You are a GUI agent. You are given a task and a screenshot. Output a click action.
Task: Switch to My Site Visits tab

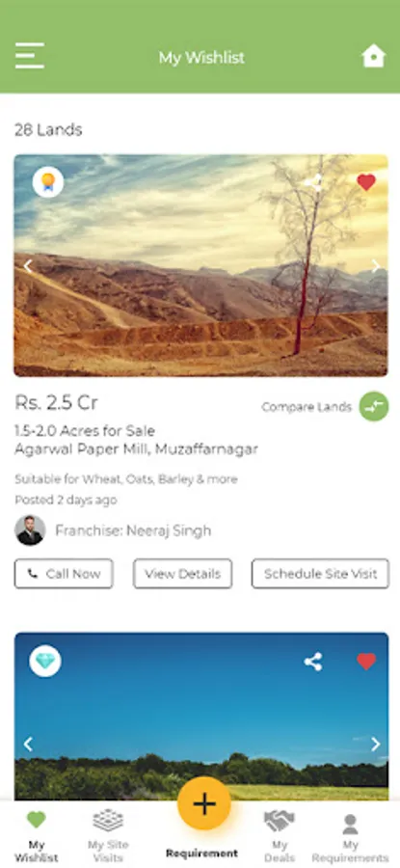(108, 836)
